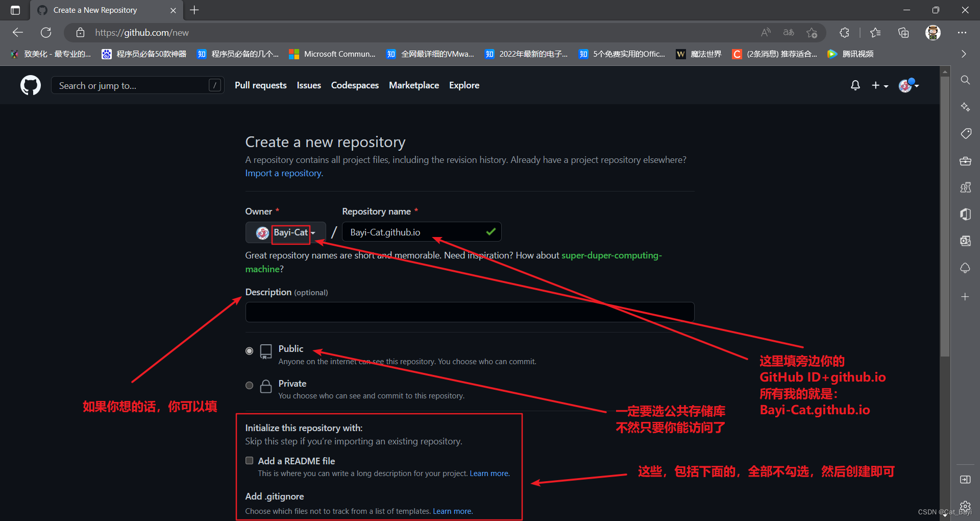980x521 pixels.
Task: Open the user avatar menu in GitHub header
Action: [909, 85]
